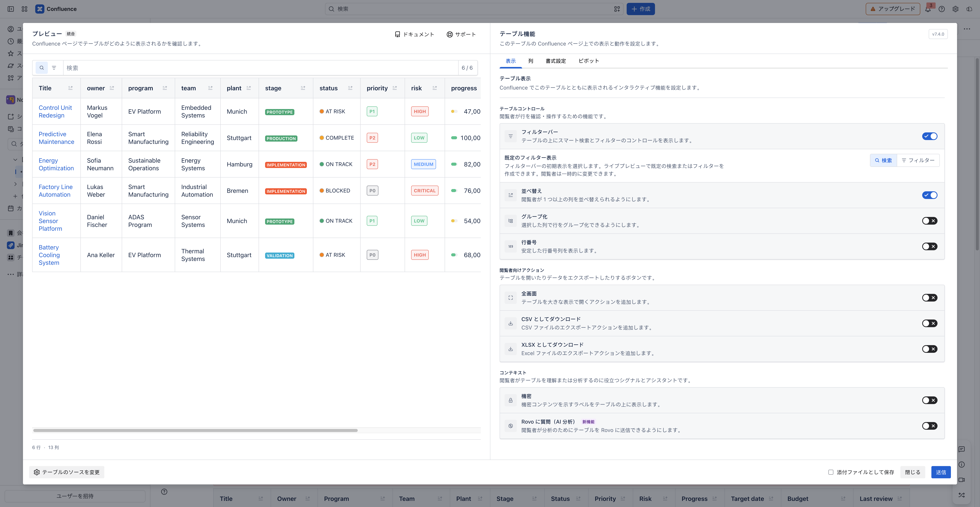
Task: Enable the 全画面 toggle
Action: click(929, 298)
